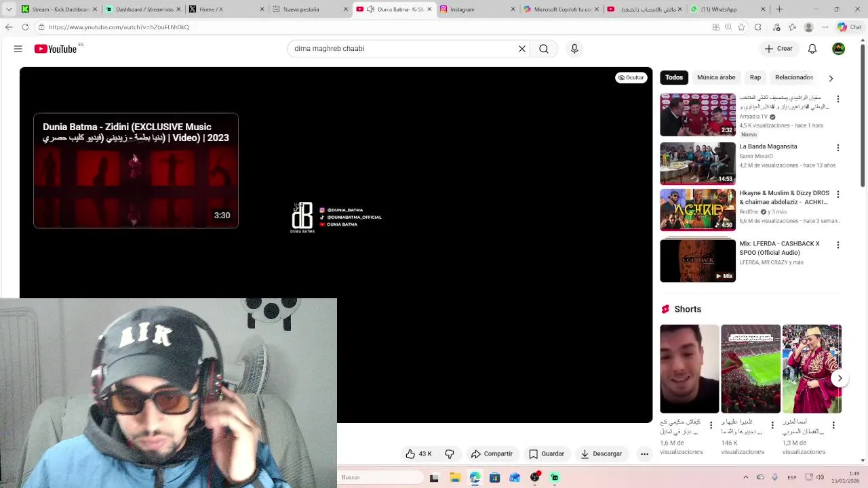
Task: Zoom the page with the magnifier in address bar
Action: (x=728, y=27)
